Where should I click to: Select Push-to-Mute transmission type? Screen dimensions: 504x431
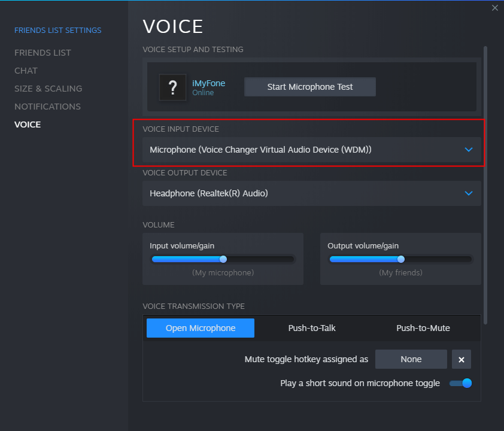(x=423, y=328)
